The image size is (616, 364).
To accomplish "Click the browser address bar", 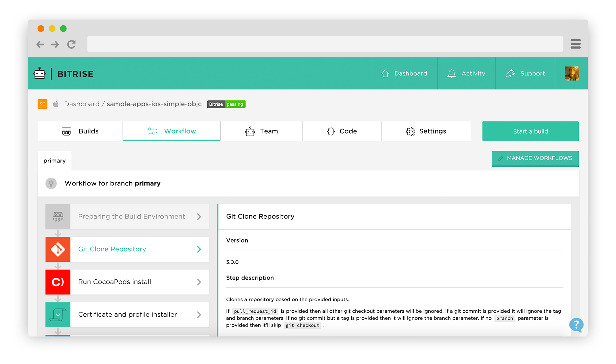I will coord(325,44).
